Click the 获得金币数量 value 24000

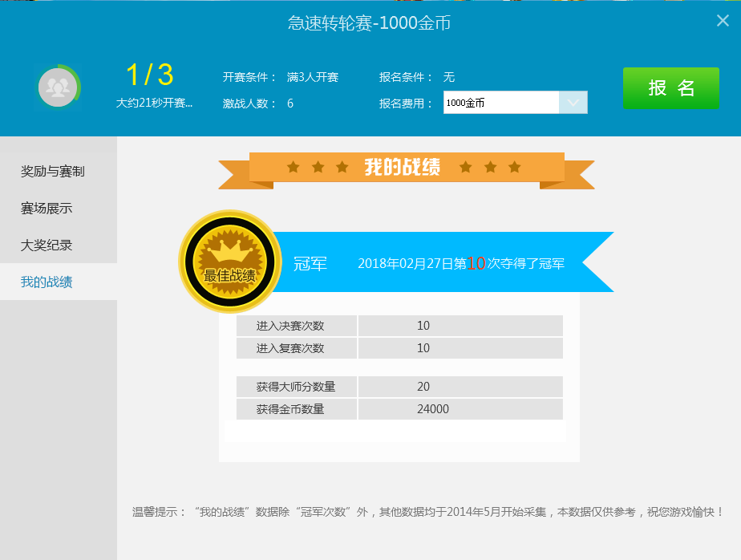[x=433, y=409]
